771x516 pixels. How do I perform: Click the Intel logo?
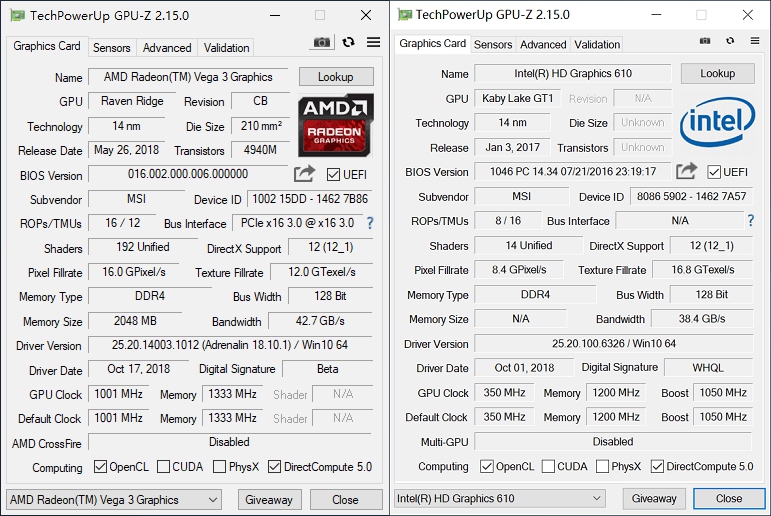pos(717,122)
